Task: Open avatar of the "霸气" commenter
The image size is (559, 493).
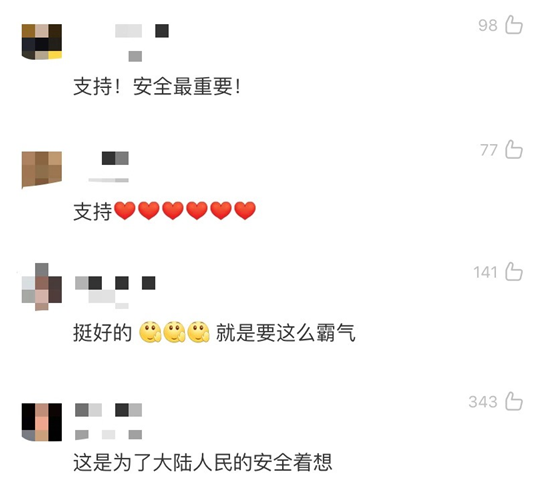Action: (42, 287)
